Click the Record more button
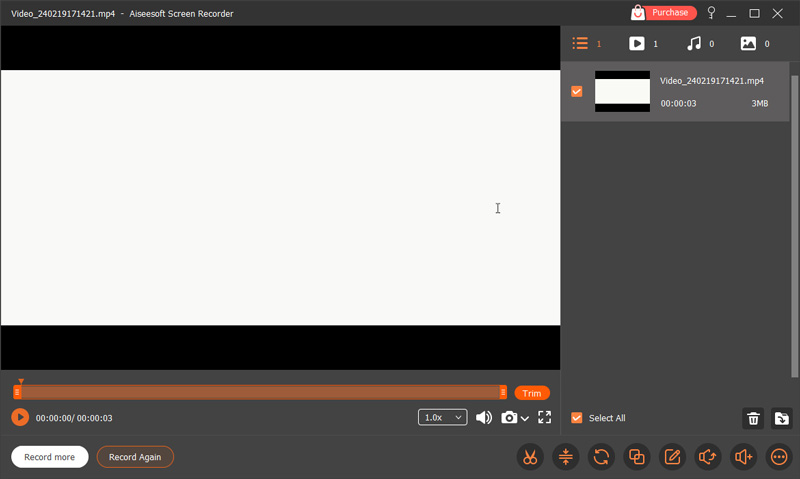 tap(50, 457)
